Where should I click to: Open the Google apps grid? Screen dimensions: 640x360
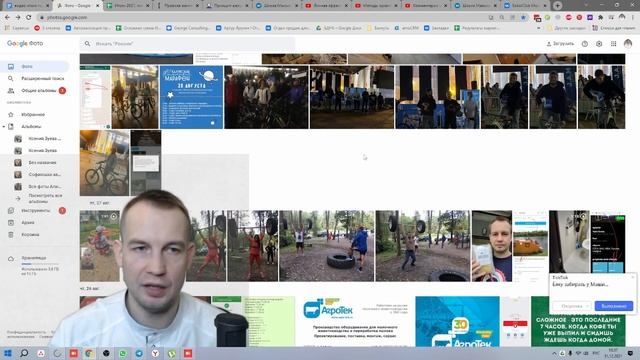613,44
